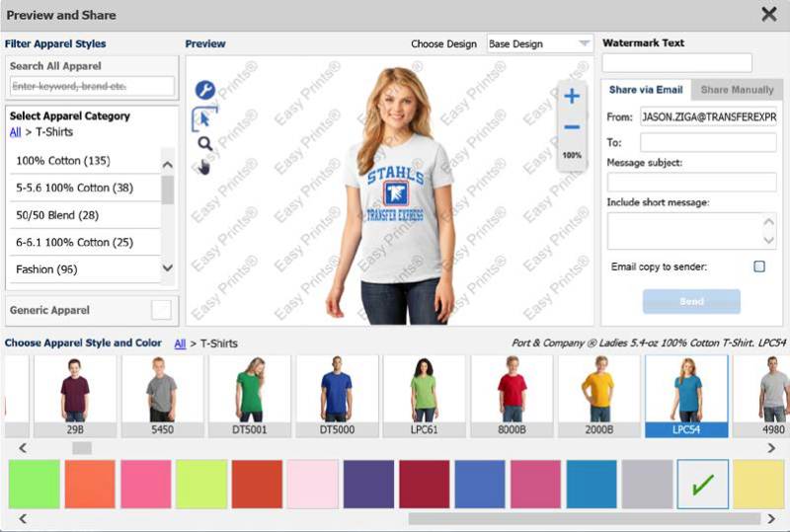Pick the purple color swatch
This screenshot has height=532, width=790.
click(368, 485)
